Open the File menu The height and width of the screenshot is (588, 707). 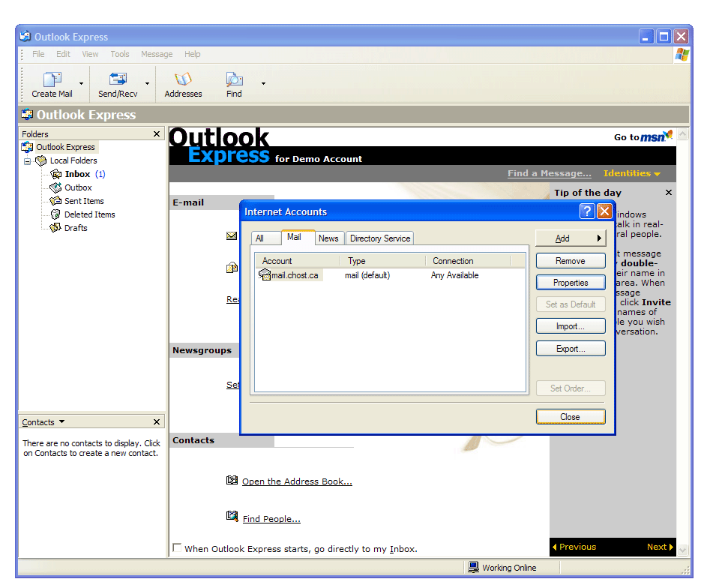click(x=38, y=54)
